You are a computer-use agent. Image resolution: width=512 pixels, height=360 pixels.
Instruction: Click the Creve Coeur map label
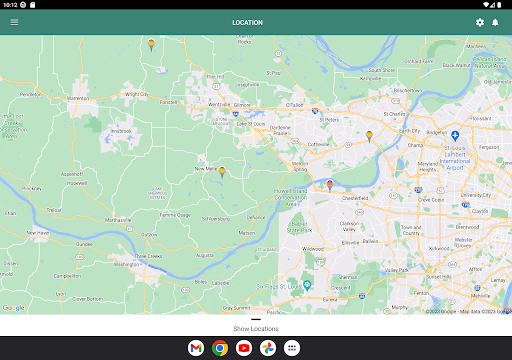point(431,200)
